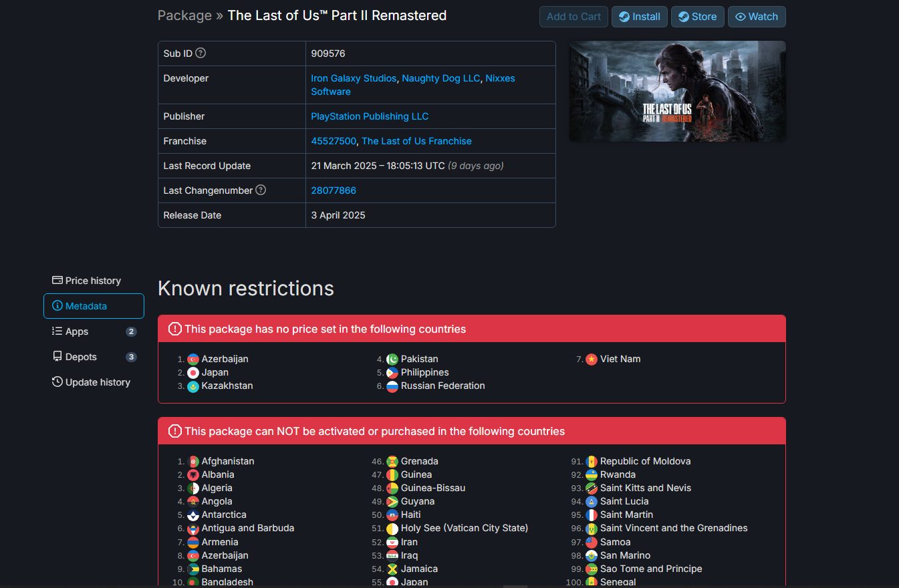Viewport: 899px width, 588px height.
Task: Click changenumber 28077866 link
Action: (334, 190)
